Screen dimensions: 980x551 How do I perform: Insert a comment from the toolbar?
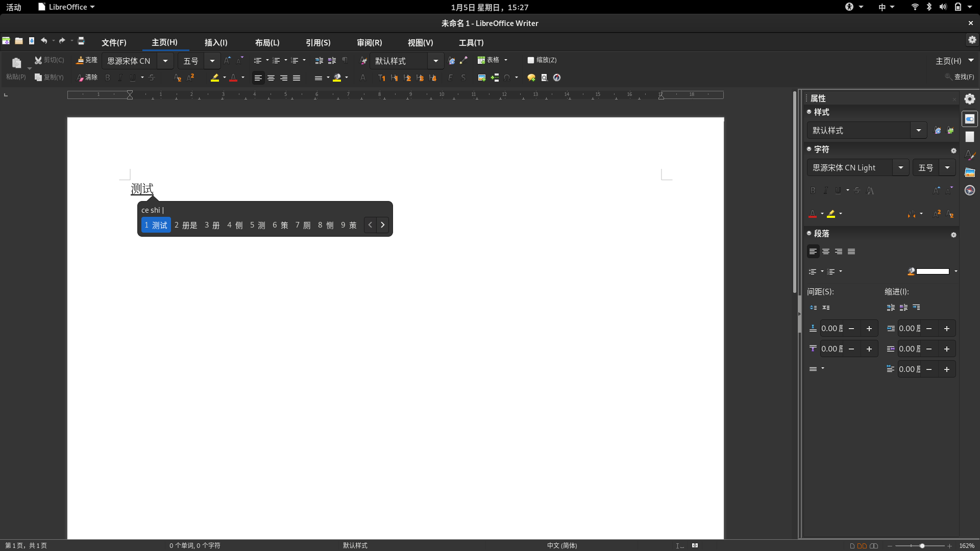(531, 78)
